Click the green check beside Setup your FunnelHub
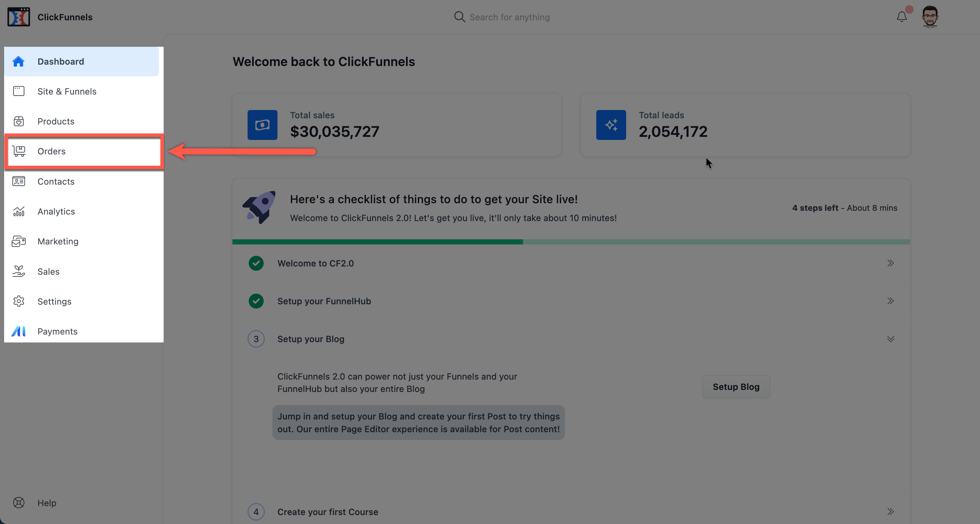980x524 pixels. (256, 301)
